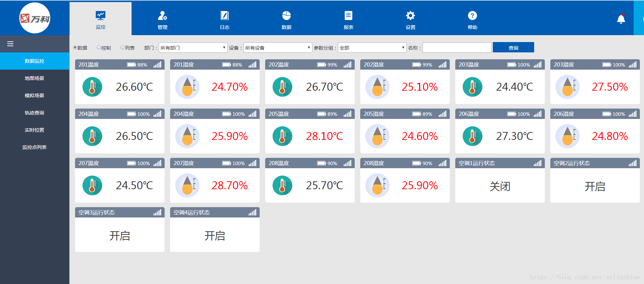Open 地图场景 in the sidebar

[x=34, y=78]
